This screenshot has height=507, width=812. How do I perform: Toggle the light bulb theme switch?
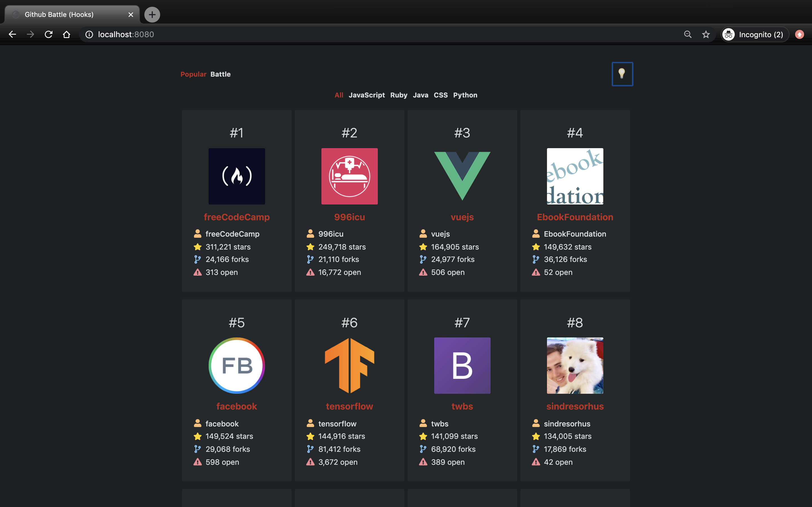point(622,74)
